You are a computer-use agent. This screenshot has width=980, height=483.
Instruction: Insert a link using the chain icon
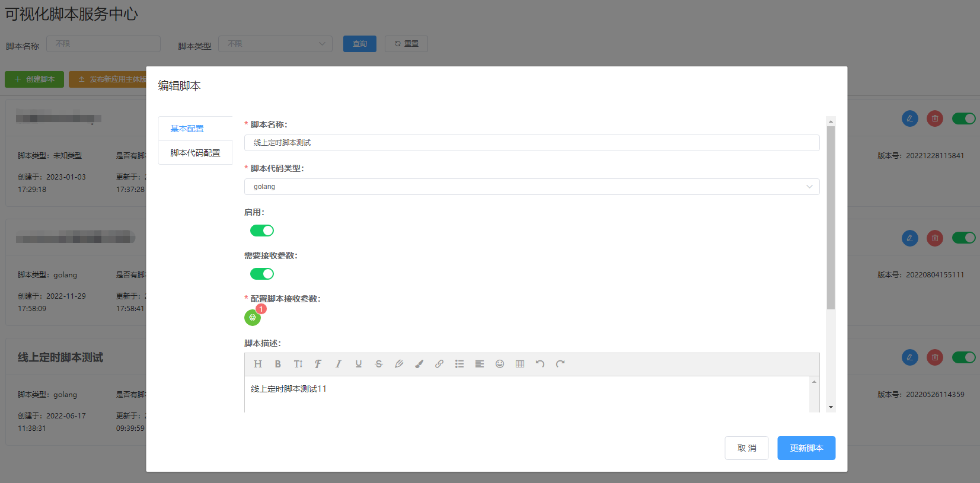point(439,364)
